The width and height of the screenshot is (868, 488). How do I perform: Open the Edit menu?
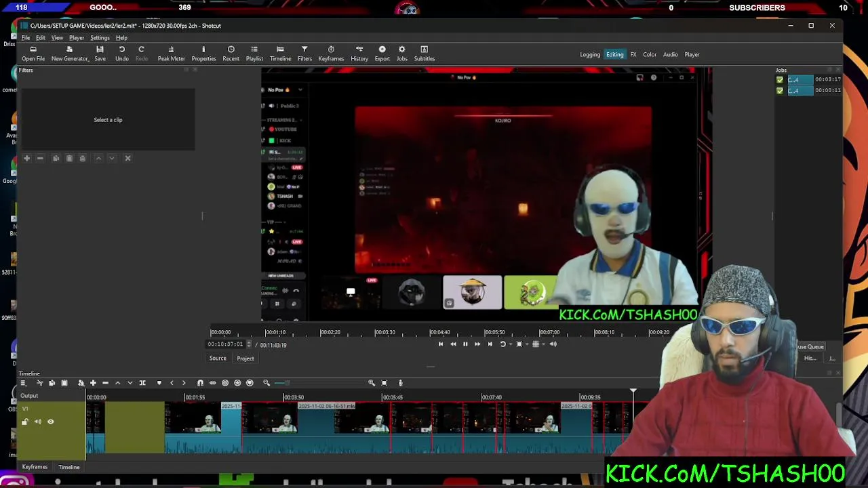point(41,38)
